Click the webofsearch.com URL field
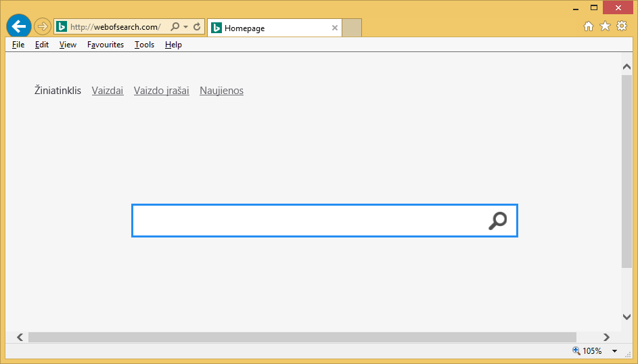The image size is (638, 364). [x=116, y=27]
